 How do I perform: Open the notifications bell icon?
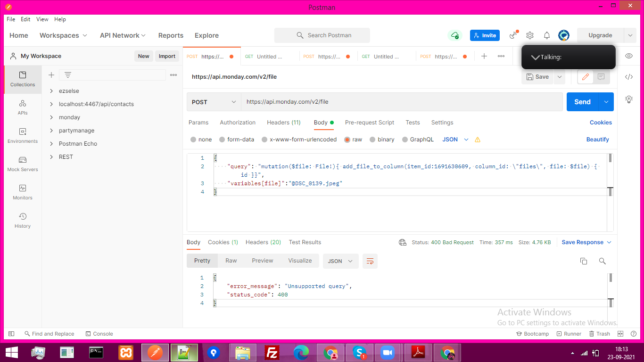tap(547, 35)
